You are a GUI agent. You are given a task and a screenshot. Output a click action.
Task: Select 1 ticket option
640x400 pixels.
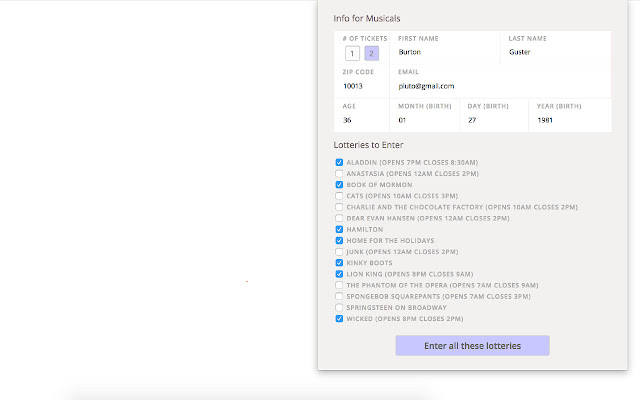click(352, 53)
